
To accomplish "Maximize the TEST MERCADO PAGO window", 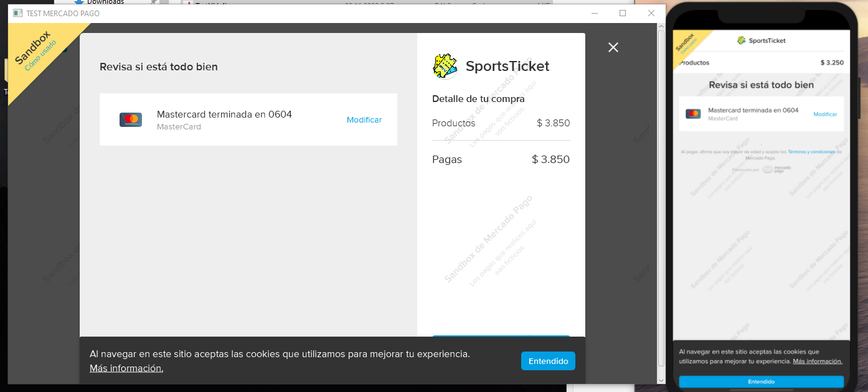I will point(623,13).
